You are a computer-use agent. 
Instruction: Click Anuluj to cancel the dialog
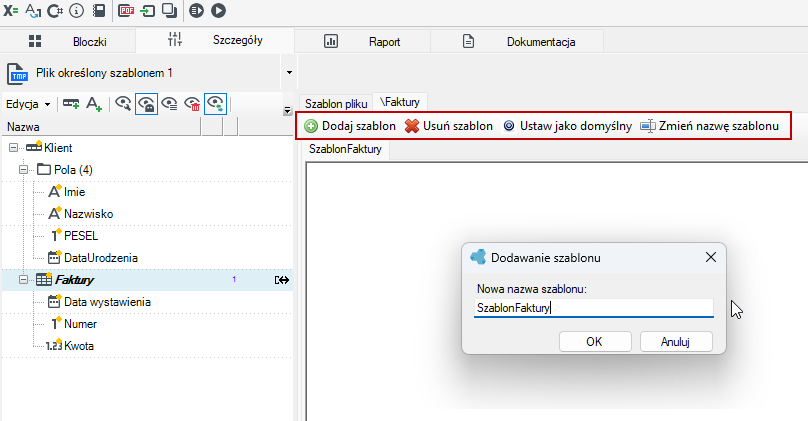point(676,342)
